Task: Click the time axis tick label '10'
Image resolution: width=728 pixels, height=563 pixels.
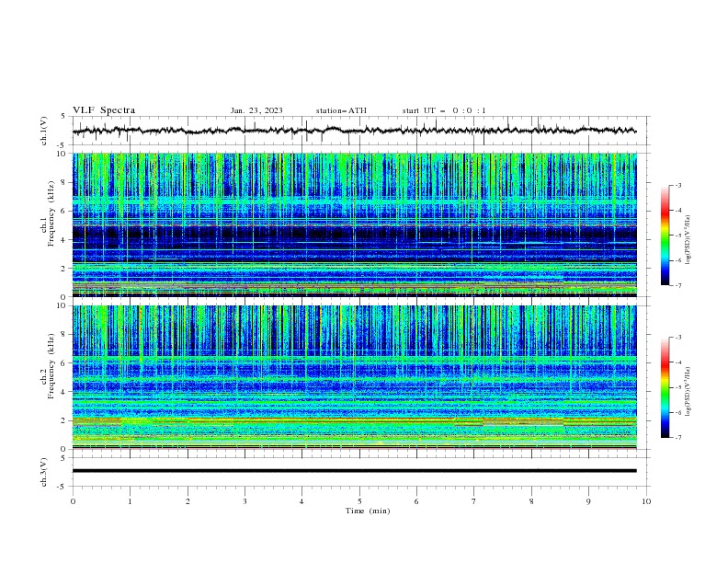Action: [x=646, y=501]
